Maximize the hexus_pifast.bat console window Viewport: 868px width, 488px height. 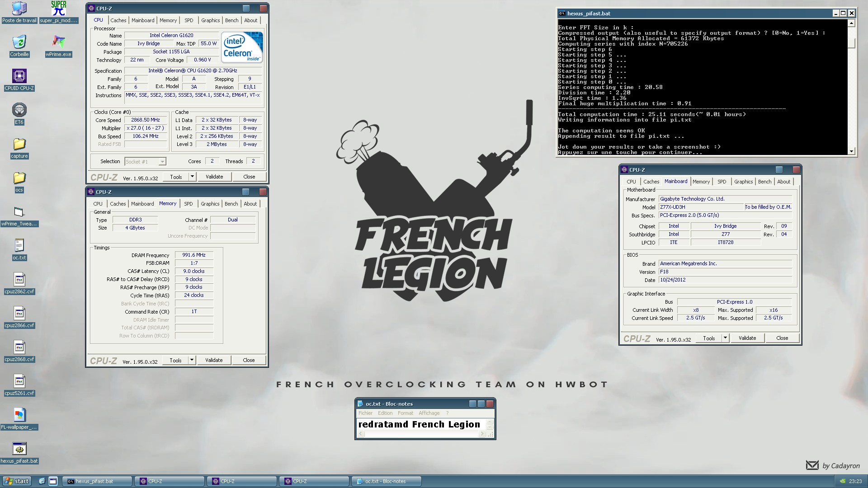pos(844,14)
